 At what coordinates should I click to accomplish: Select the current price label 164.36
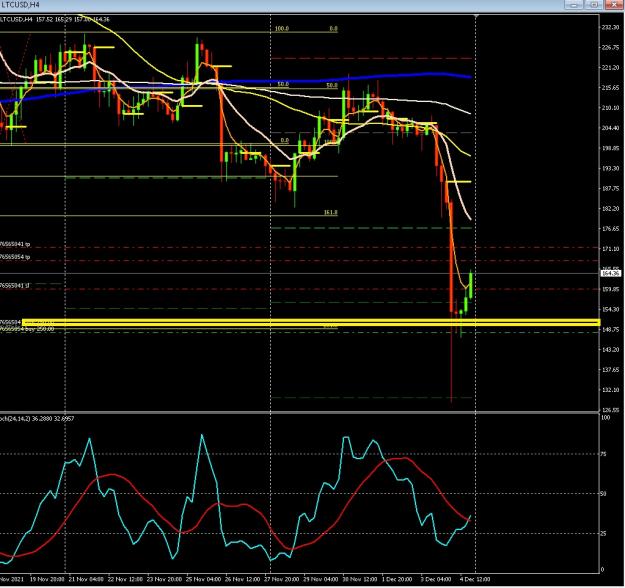[611, 273]
